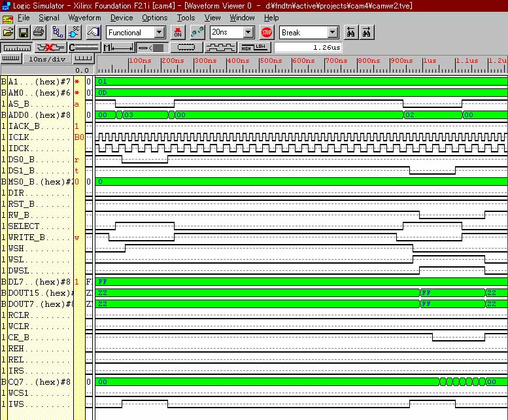Image resolution: width=508 pixels, height=420 pixels.
Task: Click the Print icon in toolbar
Action: pos(39,32)
